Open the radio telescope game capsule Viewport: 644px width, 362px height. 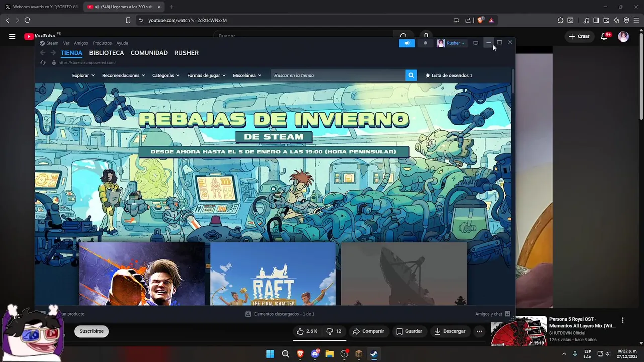[x=404, y=274]
